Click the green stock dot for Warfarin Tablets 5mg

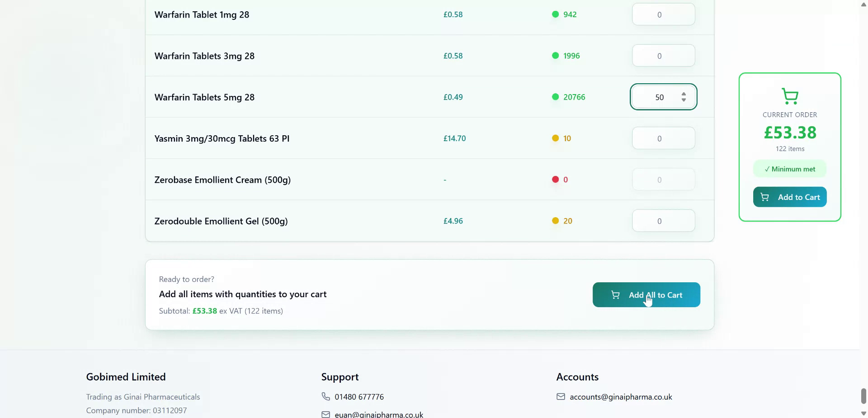tap(555, 96)
